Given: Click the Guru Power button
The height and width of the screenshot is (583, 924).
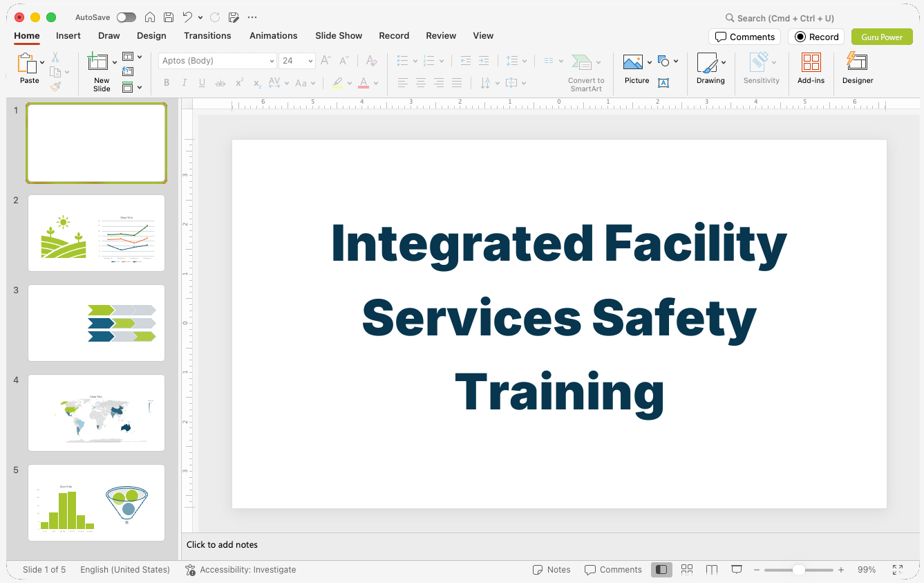Looking at the screenshot, I should (882, 37).
